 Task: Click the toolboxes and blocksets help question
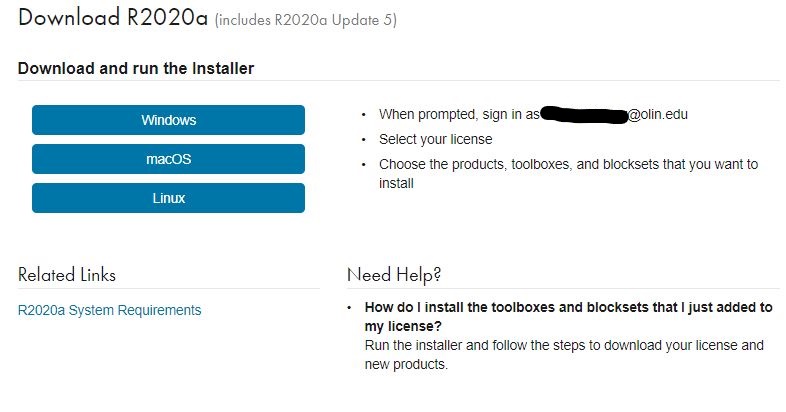(x=568, y=316)
